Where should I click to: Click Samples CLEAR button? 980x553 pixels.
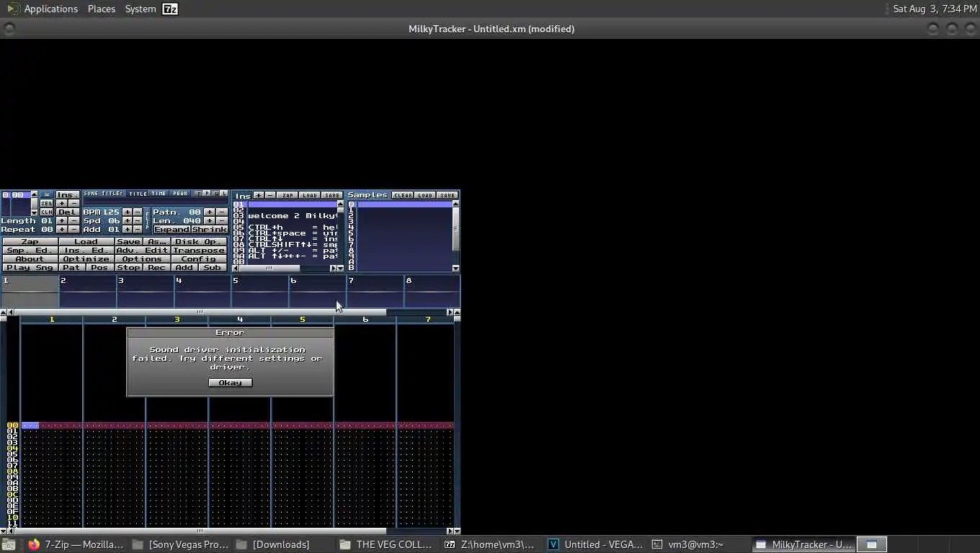click(x=403, y=195)
